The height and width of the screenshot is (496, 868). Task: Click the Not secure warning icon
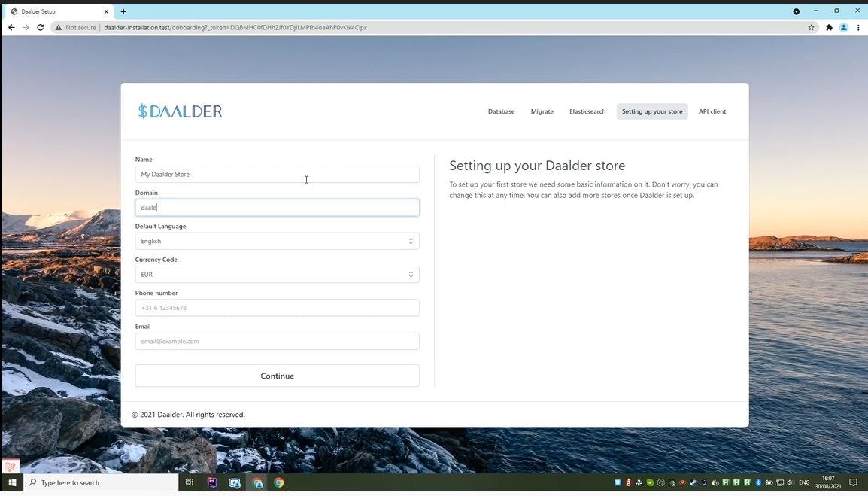tap(58, 27)
